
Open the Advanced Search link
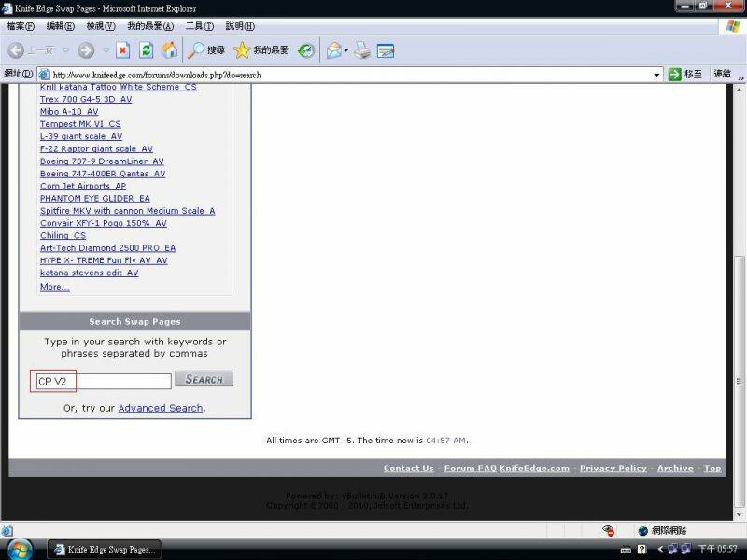pyautogui.click(x=161, y=408)
